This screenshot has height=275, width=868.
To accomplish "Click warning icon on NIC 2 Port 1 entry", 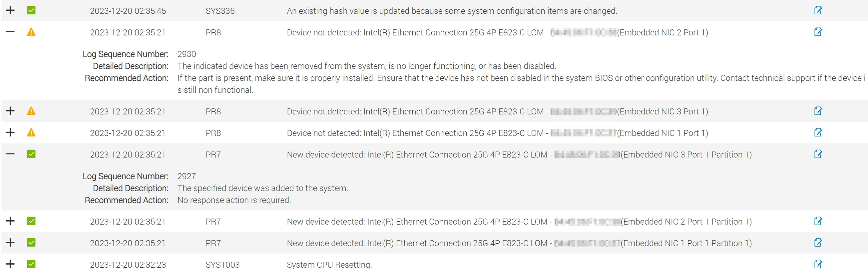I will click(31, 32).
